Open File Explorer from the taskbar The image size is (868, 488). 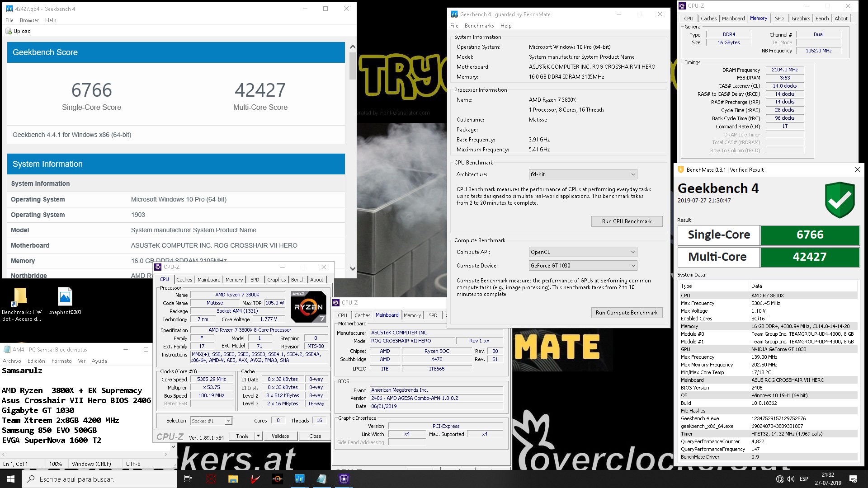233,479
